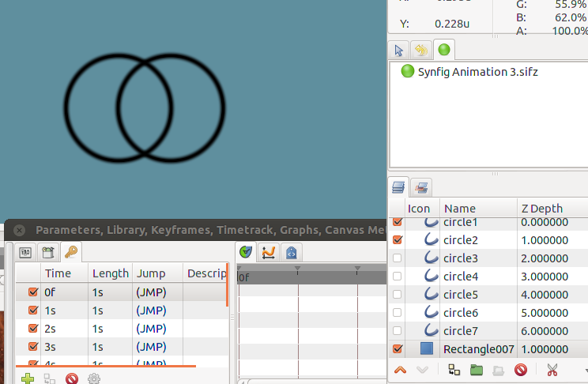The width and height of the screenshot is (588, 384).
Task: Click the circle7 outline layer icon
Action: click(431, 330)
